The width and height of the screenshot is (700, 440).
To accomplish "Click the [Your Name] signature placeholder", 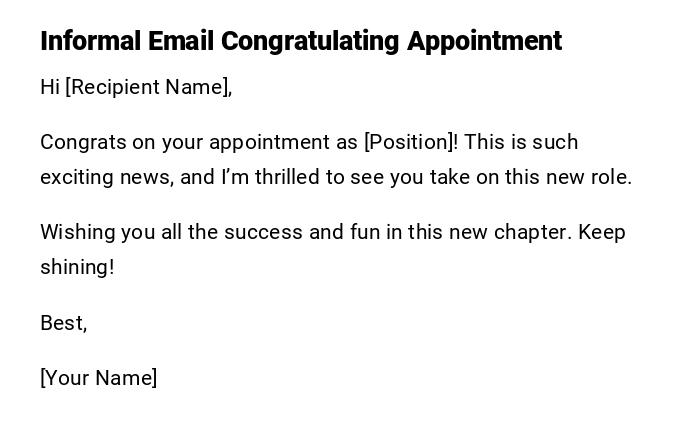I will click(98, 378).
